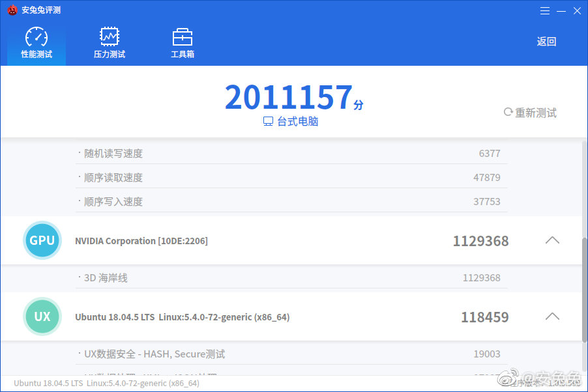This screenshot has width=588, height=392.
Task: Click the total score 2011157
Action: point(289,97)
